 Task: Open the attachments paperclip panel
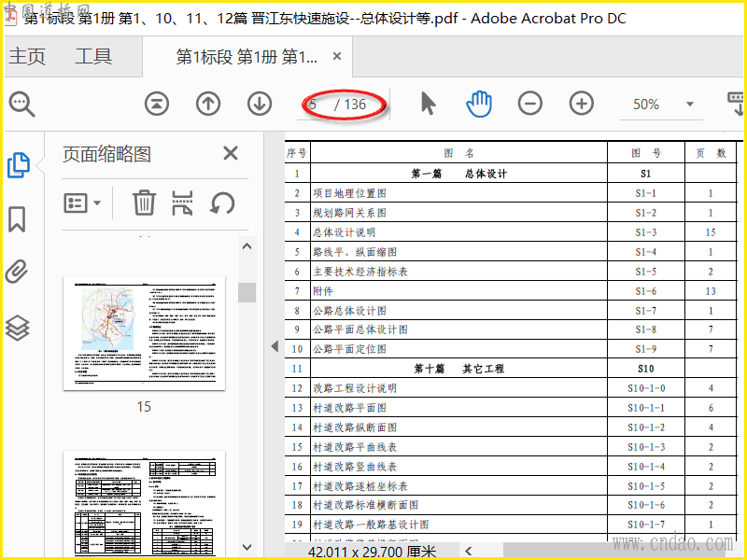click(17, 272)
